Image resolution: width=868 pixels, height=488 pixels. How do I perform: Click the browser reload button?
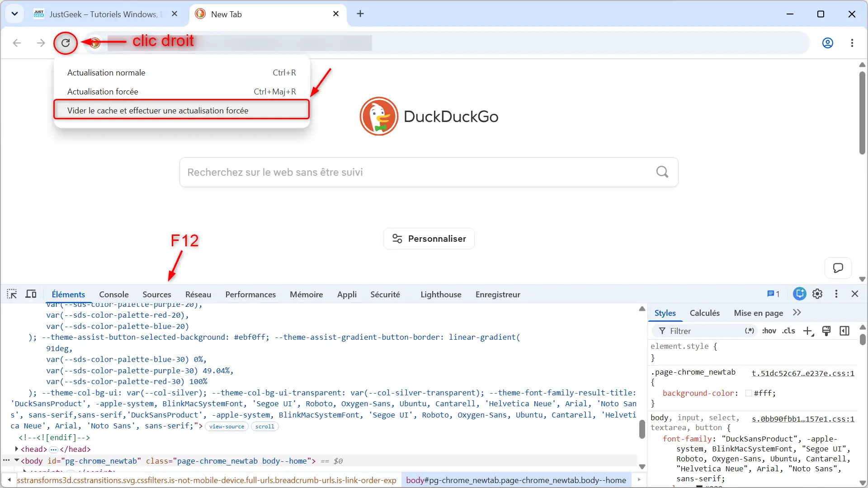tap(66, 43)
